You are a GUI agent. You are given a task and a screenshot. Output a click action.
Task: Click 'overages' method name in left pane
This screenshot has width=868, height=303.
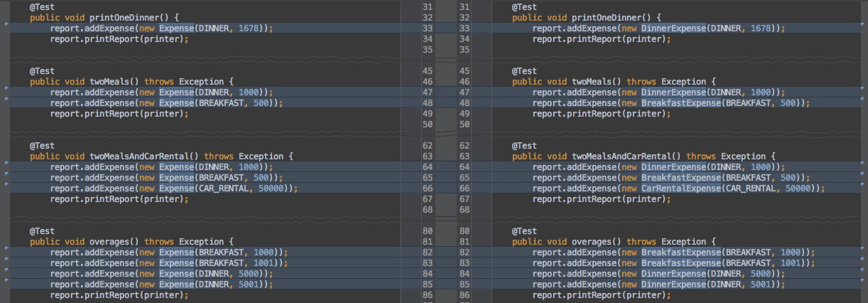[x=109, y=241]
